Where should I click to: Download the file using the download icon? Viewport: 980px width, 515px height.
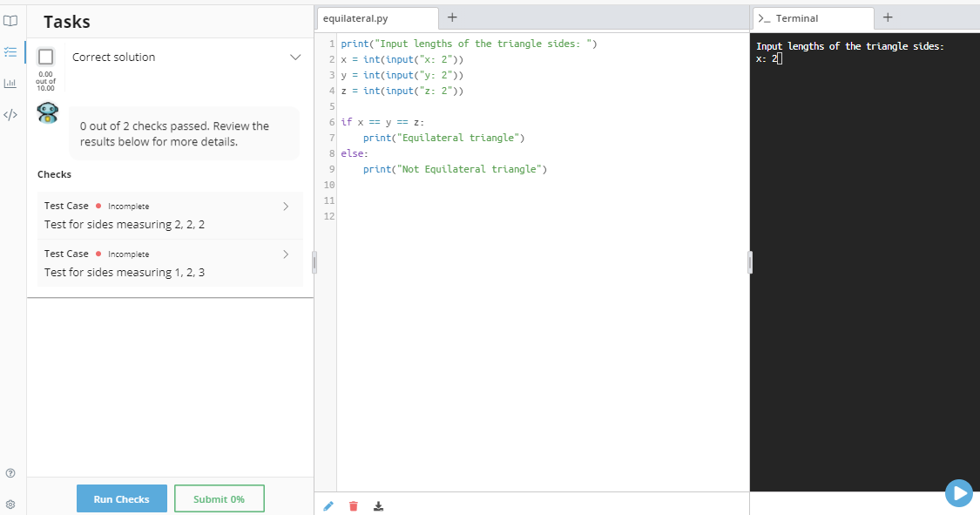tap(378, 505)
